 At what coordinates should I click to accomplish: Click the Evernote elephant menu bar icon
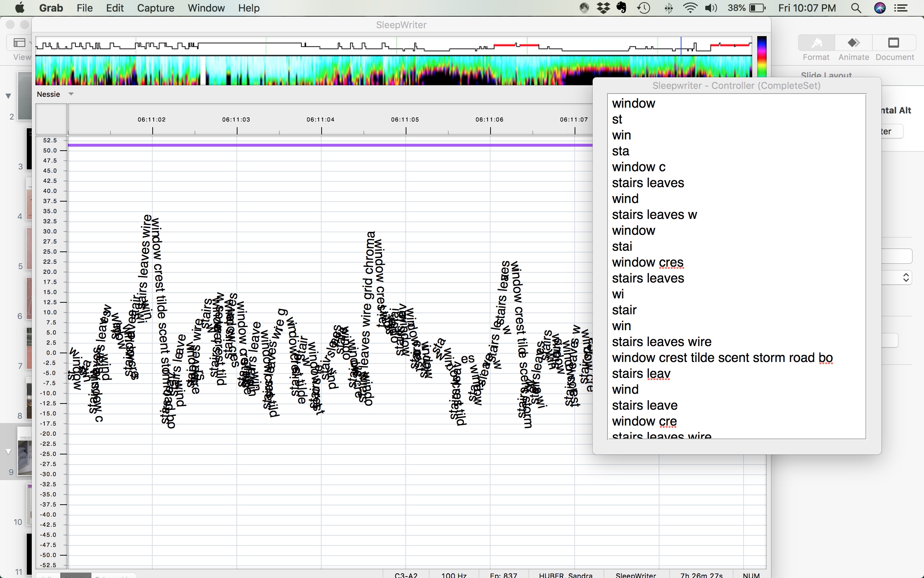tap(622, 8)
